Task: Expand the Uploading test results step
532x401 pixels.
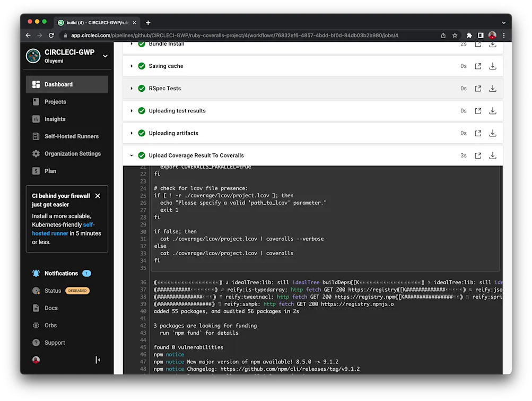Action: pos(132,111)
